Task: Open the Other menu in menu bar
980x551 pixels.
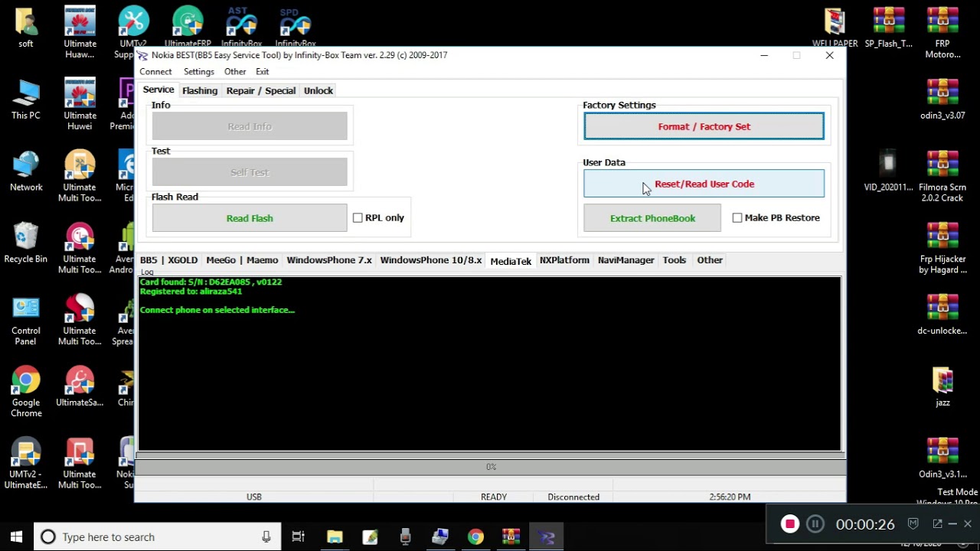Action: (235, 71)
